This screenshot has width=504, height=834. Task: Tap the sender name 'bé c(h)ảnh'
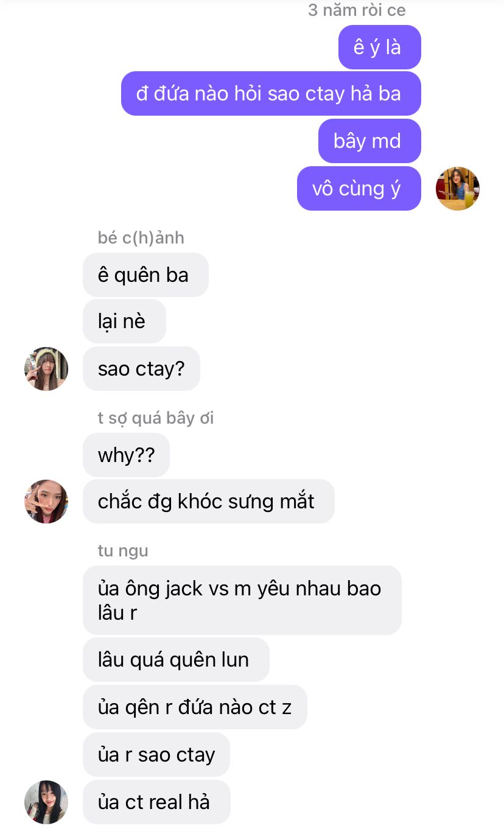click(x=141, y=237)
